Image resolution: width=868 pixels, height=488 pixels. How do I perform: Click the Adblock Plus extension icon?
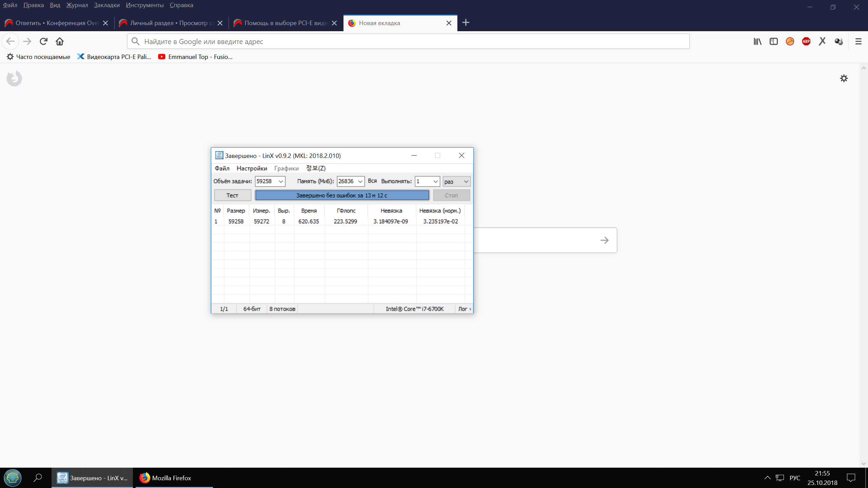806,41
